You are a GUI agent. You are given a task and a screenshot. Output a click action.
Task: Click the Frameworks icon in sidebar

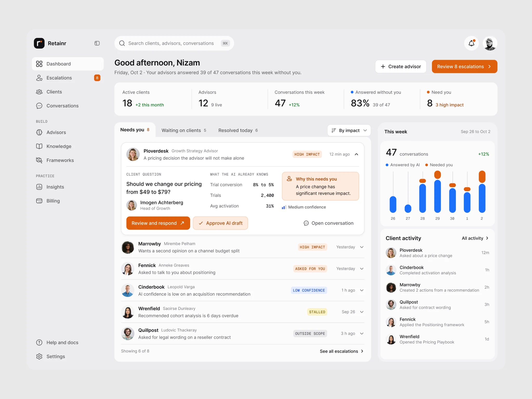(39, 160)
